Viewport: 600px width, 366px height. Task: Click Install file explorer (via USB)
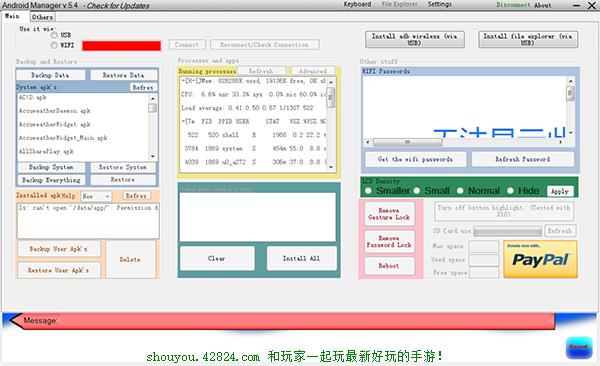(x=528, y=39)
